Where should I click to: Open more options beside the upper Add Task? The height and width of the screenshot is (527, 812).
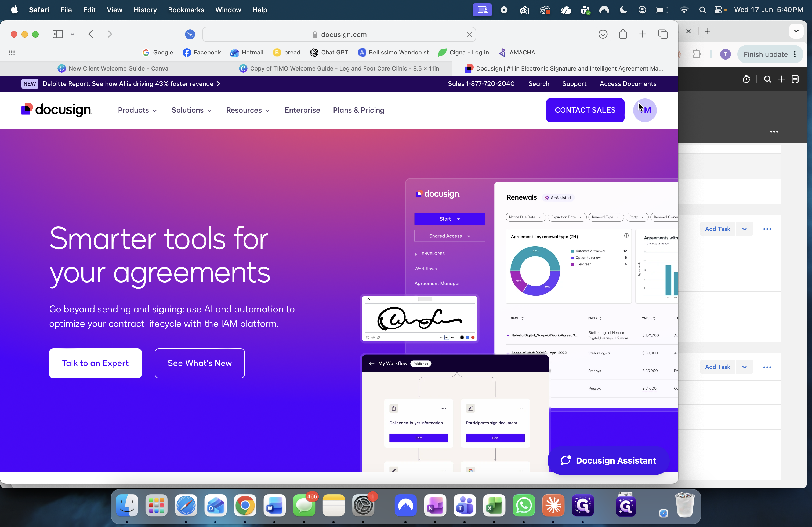(x=767, y=229)
